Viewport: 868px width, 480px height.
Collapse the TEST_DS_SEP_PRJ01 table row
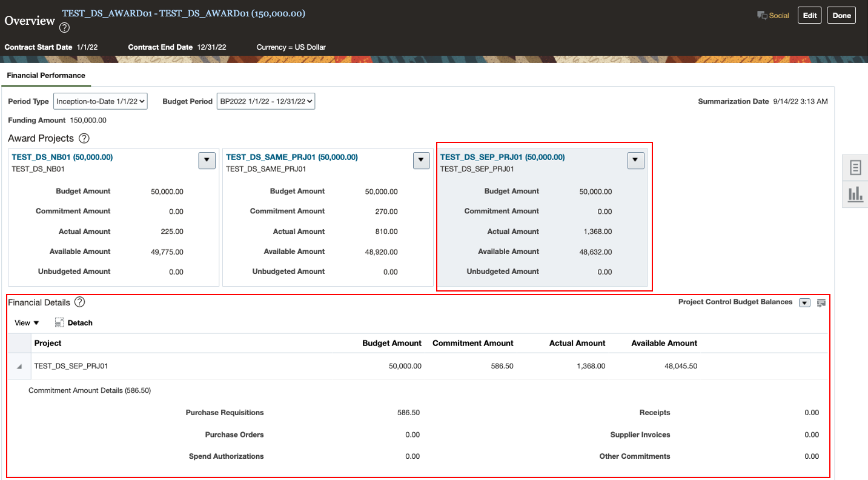[19, 367]
